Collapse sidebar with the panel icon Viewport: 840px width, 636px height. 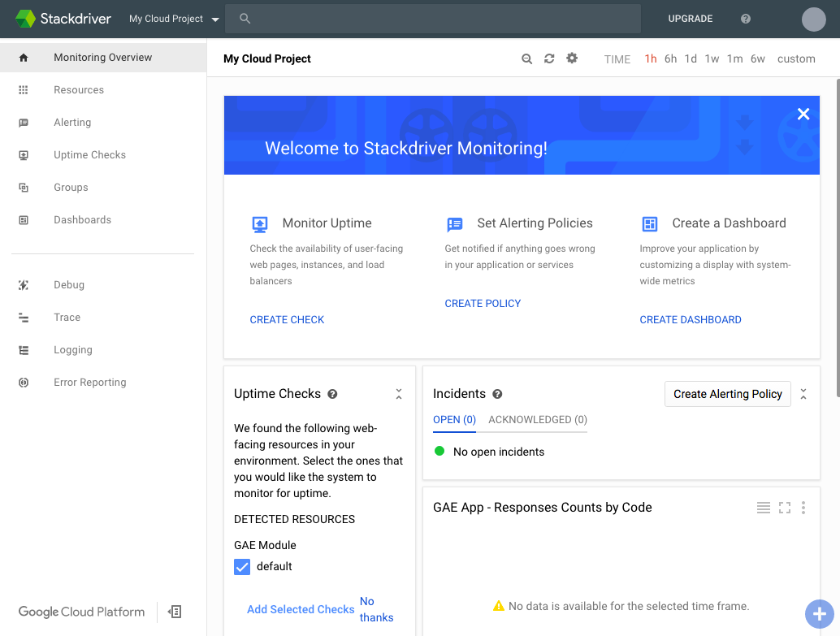[175, 612]
